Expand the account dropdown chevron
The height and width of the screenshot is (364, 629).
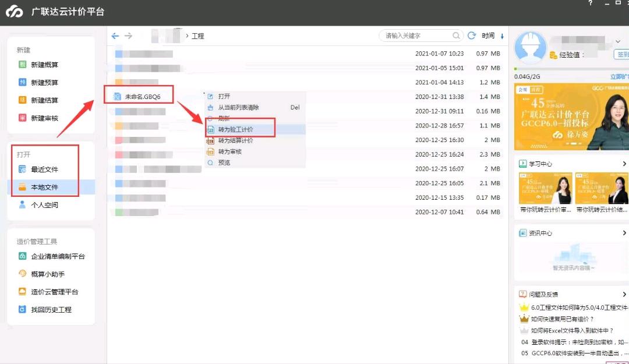pos(618,41)
